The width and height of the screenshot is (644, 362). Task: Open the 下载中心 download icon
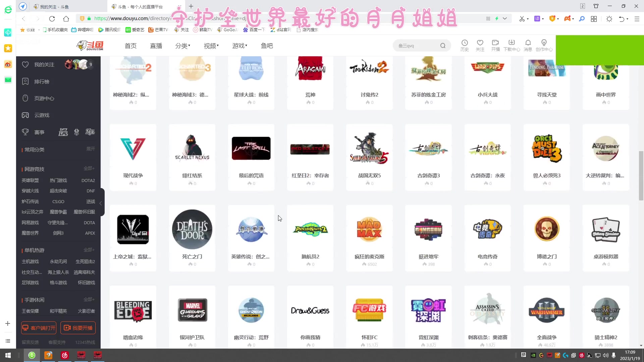pos(512,45)
